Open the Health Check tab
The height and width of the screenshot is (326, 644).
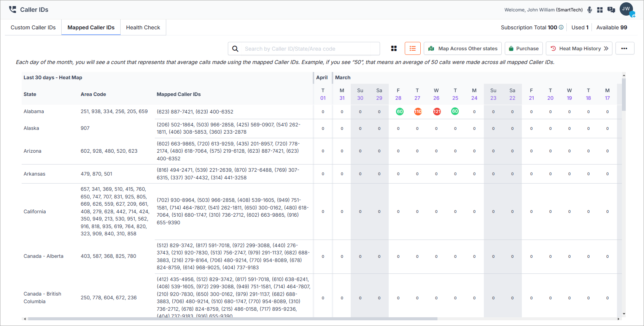click(143, 27)
